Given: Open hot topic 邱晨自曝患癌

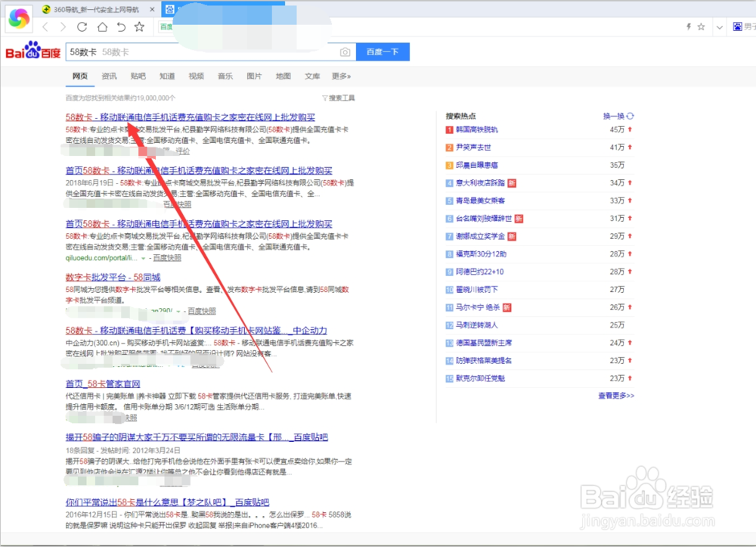Looking at the screenshot, I should tap(477, 166).
